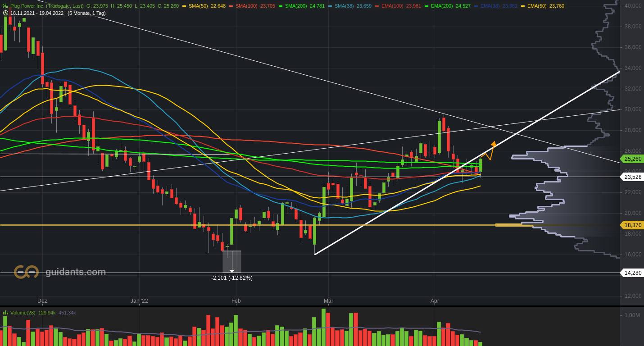Click the 12,000 price axis label
This screenshot has height=346, width=644.
pos(633,296)
